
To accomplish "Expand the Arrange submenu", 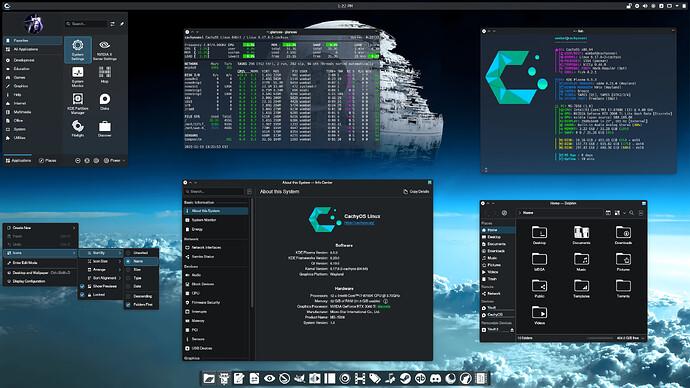I will tap(101, 270).
